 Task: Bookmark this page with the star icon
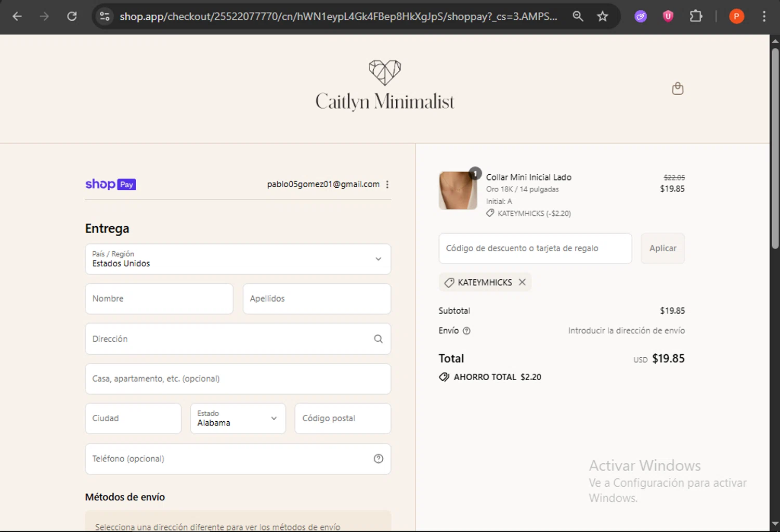602,16
